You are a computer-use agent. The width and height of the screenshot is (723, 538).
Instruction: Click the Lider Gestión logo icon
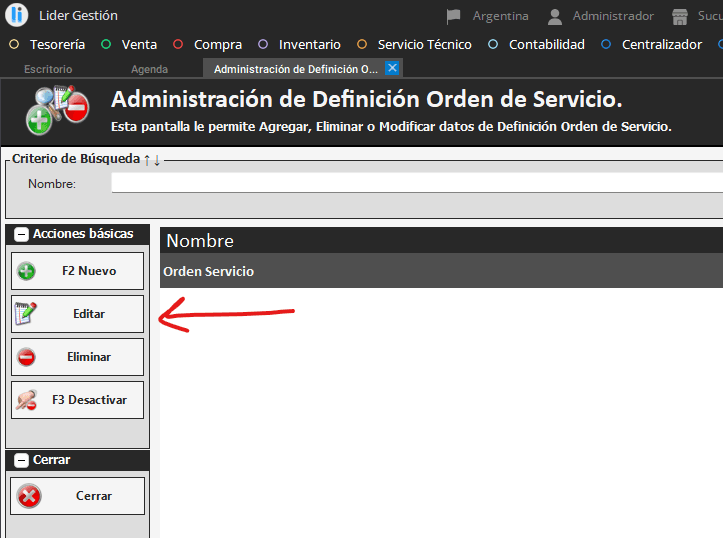coord(17,15)
